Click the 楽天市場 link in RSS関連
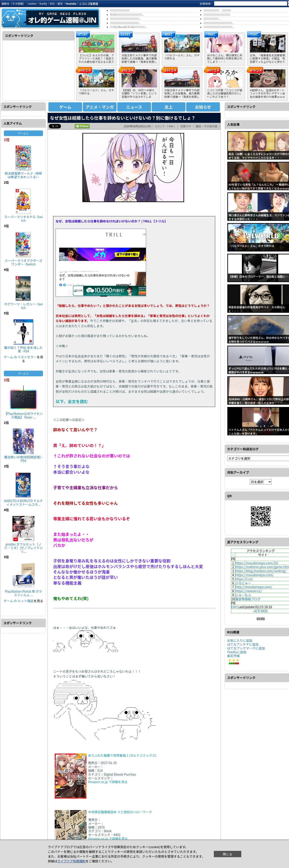The image size is (289, 868). click(x=233, y=656)
